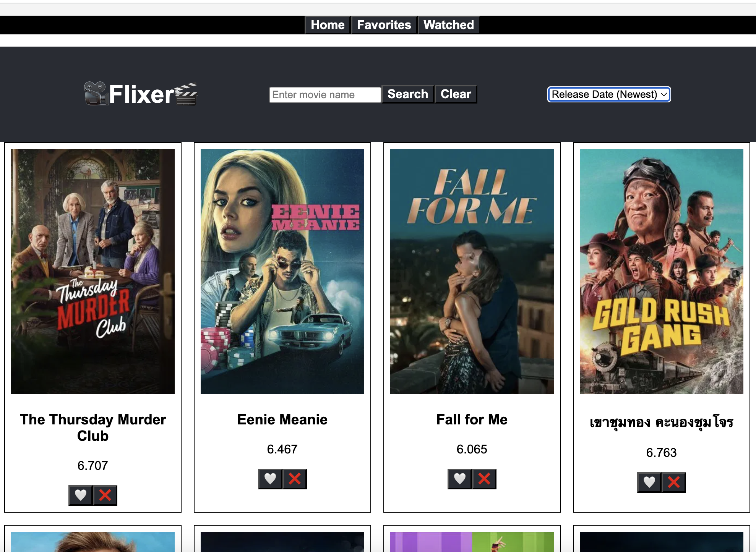This screenshot has height=552, width=756.
Task: Click red X under Fall for Me
Action: pyautogui.click(x=484, y=479)
